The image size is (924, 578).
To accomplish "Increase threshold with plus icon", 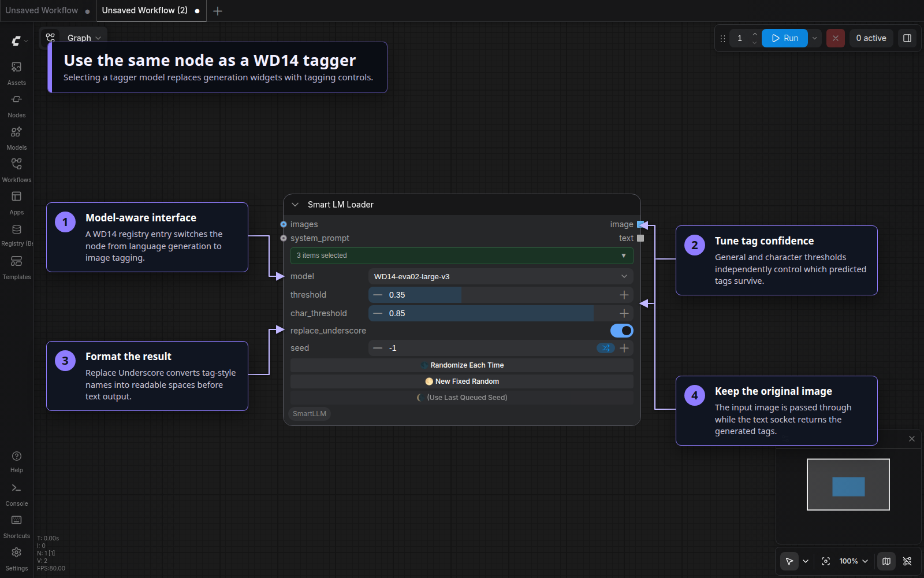I will tap(624, 295).
